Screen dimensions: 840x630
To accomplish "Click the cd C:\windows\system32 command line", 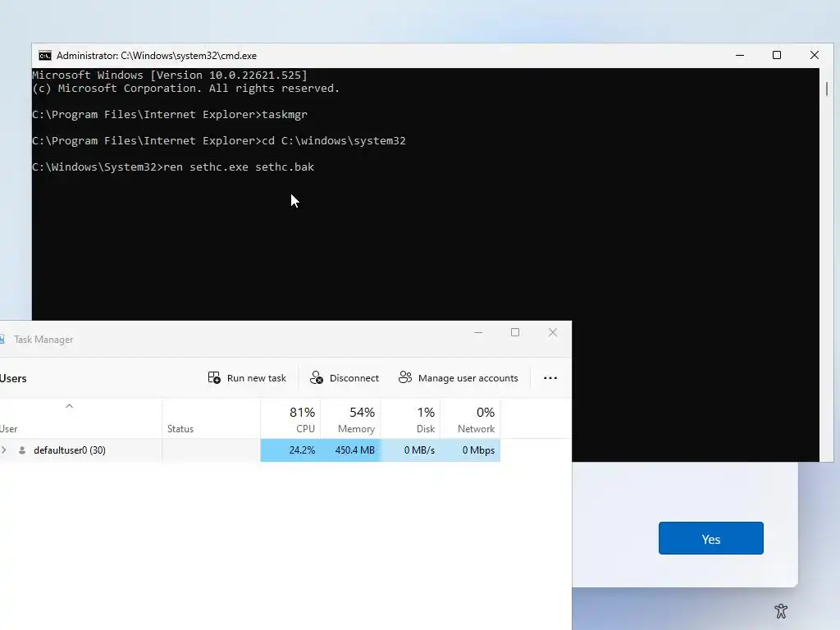I will point(218,141).
